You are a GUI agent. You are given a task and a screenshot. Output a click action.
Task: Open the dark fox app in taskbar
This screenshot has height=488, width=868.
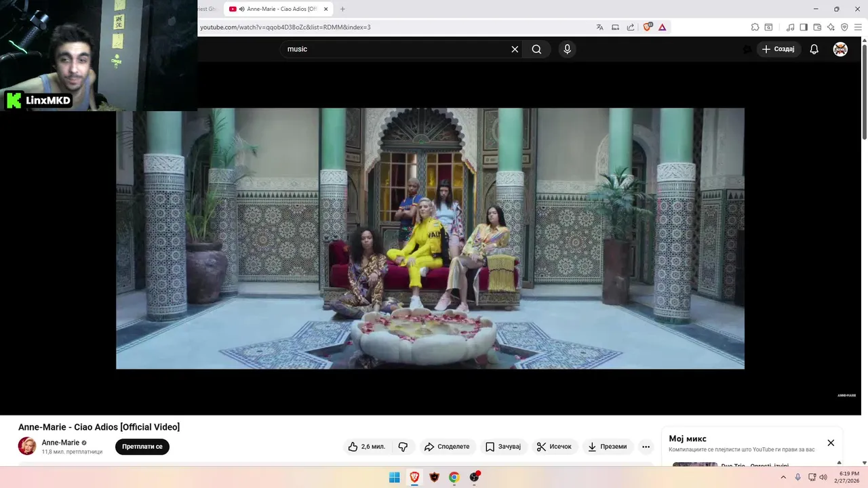click(435, 477)
